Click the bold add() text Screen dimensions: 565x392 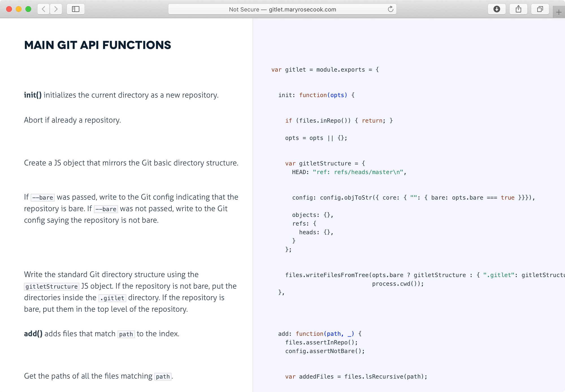coord(33,334)
